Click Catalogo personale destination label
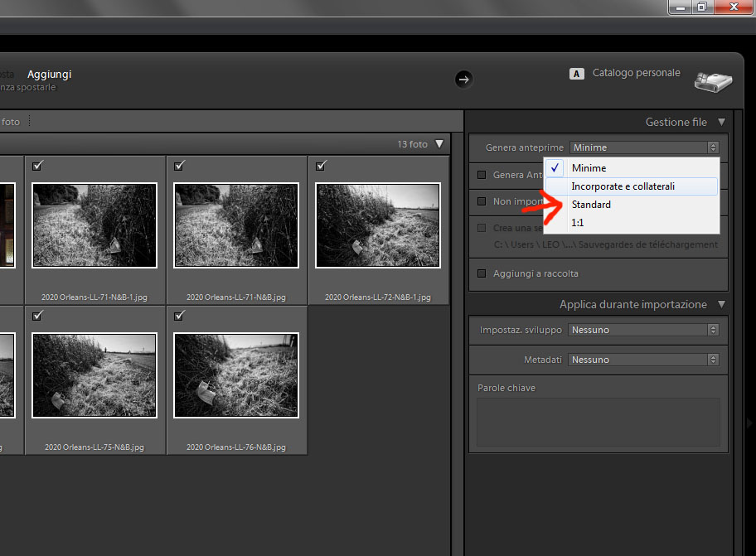The height and width of the screenshot is (556, 756). point(636,73)
